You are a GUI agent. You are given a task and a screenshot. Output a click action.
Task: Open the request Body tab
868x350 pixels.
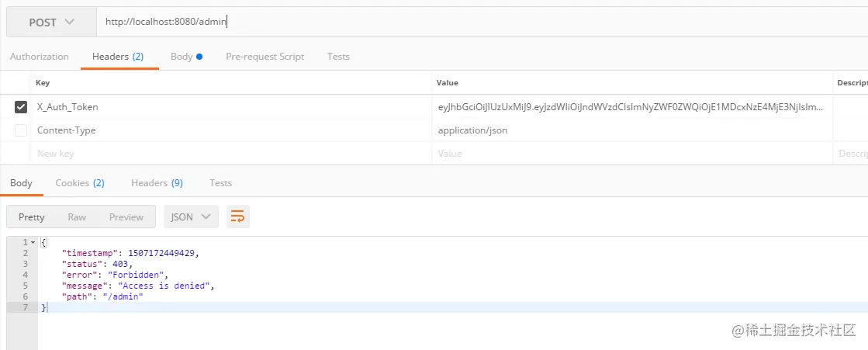point(186,57)
